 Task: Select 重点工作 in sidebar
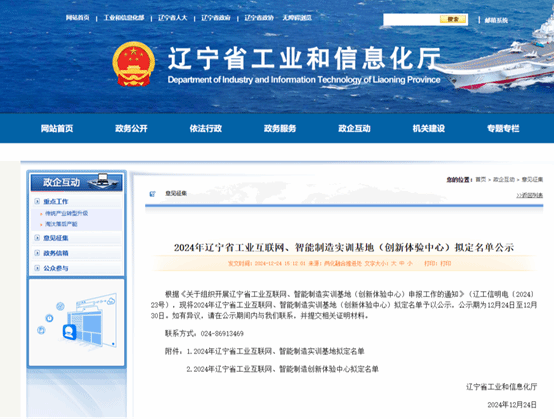point(55,201)
